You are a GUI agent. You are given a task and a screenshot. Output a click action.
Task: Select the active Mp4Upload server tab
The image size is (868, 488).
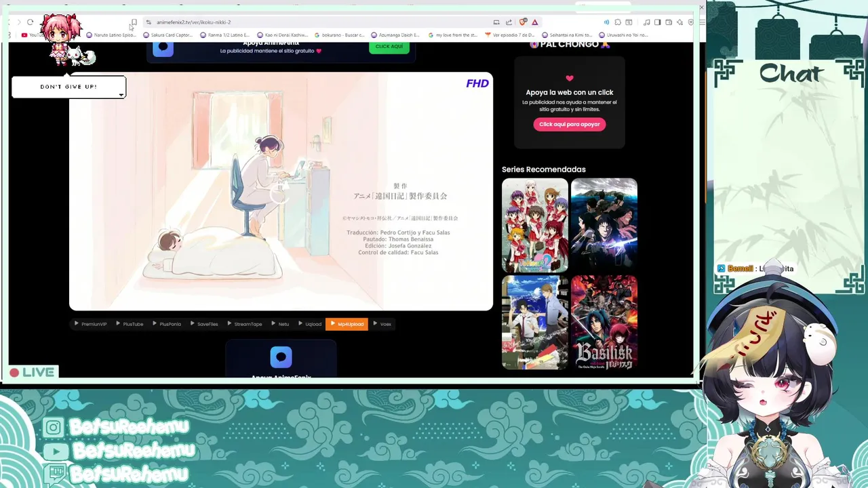[347, 324]
